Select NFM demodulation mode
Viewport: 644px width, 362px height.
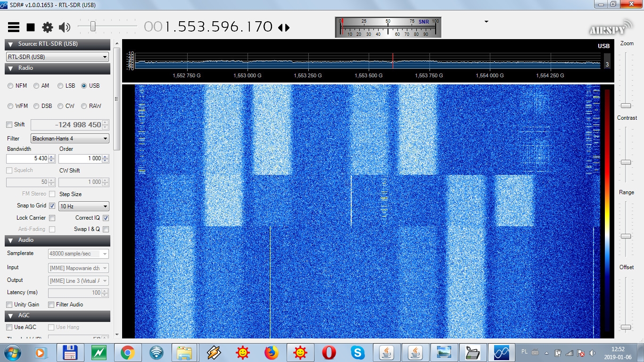coord(10,86)
